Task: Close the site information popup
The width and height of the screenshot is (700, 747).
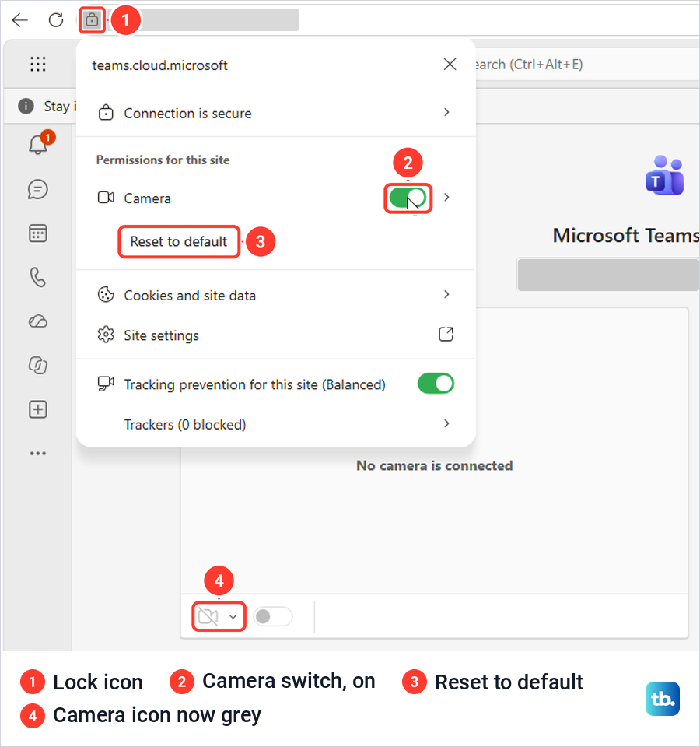Action: 450,65
